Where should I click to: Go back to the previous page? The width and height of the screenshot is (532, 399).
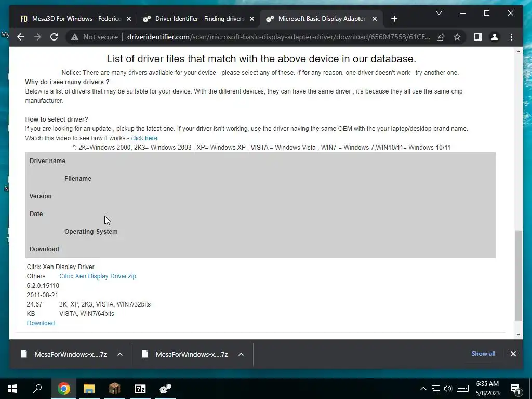tap(21, 37)
